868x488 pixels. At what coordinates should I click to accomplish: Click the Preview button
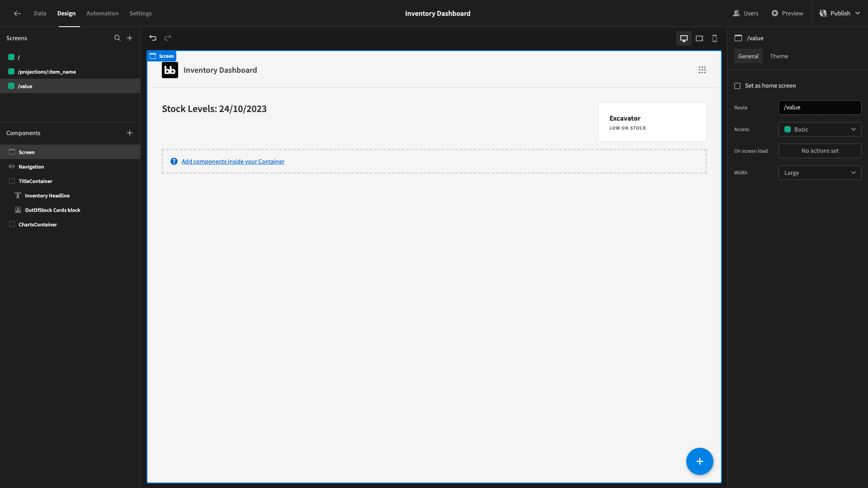pyautogui.click(x=787, y=14)
